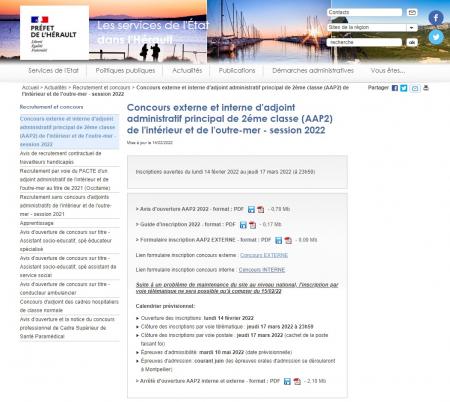The width and height of the screenshot is (450, 402).
Task: Click the Recrutement et concours sidebar heading
Action: (51, 107)
